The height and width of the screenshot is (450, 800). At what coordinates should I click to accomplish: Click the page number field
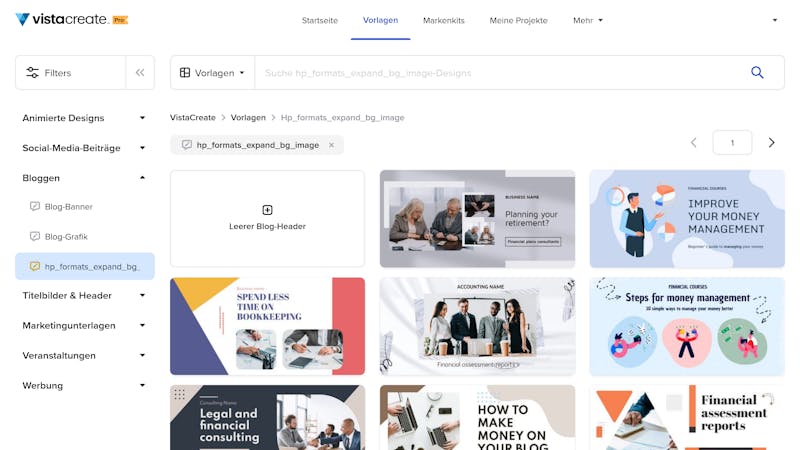click(x=732, y=142)
